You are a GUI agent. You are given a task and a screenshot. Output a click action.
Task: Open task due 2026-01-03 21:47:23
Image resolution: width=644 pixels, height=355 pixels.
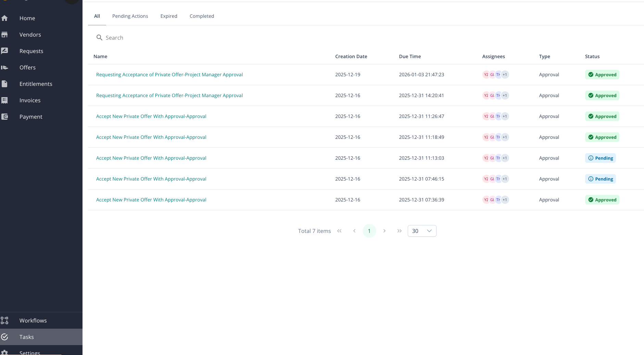(x=169, y=75)
